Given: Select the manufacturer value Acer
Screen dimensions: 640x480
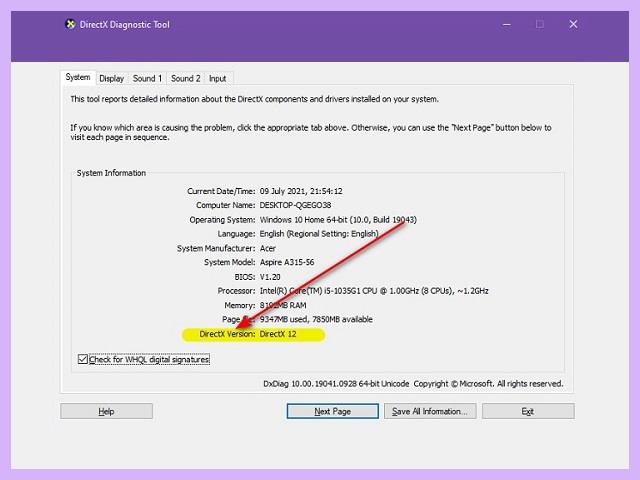Looking at the screenshot, I should (x=268, y=248).
